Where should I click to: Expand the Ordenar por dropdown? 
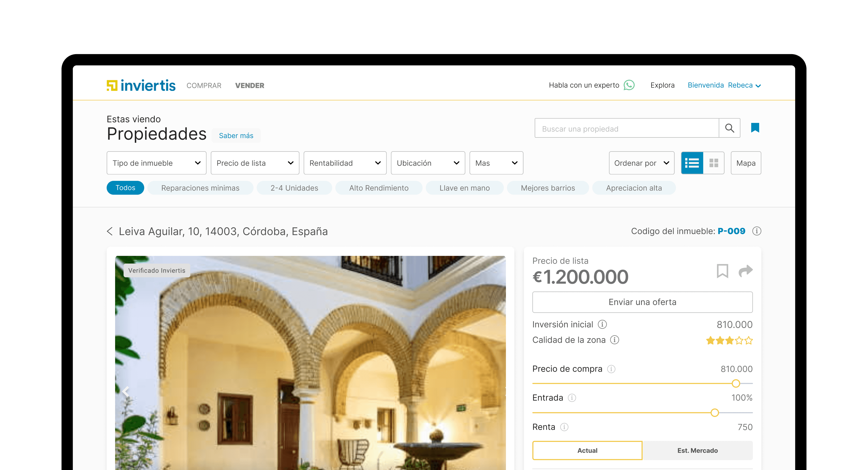642,163
